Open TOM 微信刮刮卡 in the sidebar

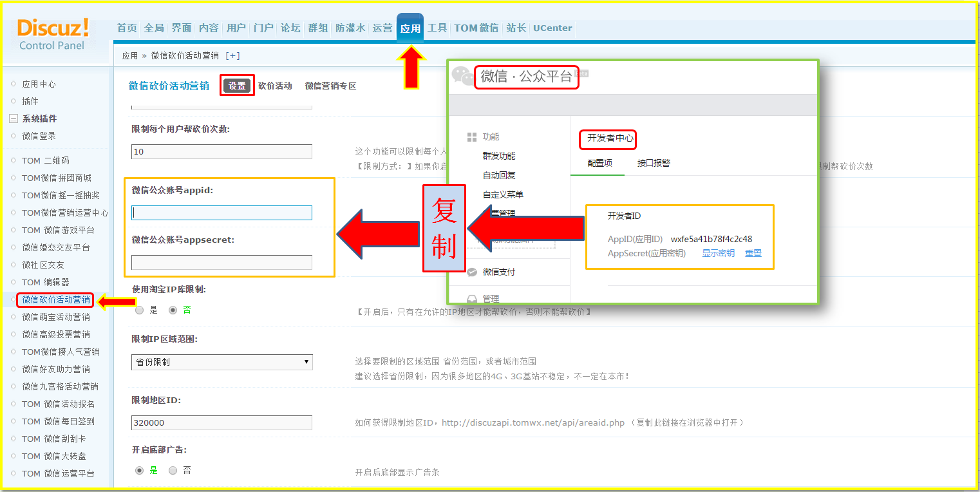54,439
